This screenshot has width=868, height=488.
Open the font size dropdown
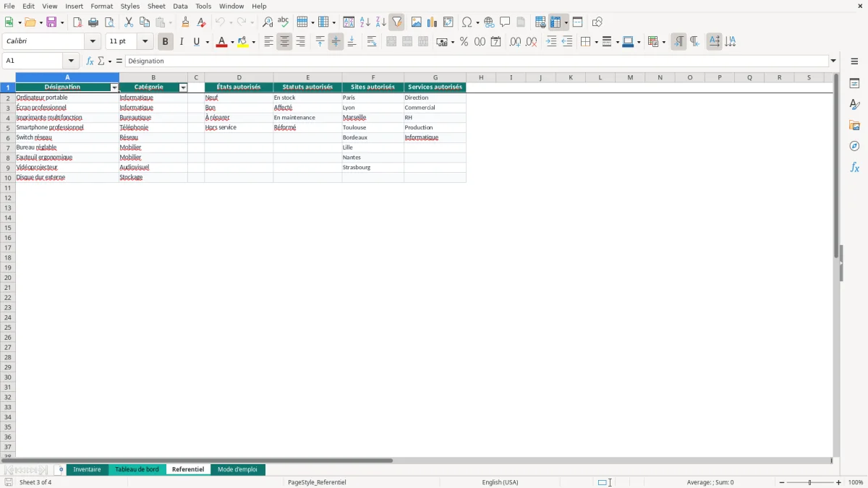(x=145, y=42)
